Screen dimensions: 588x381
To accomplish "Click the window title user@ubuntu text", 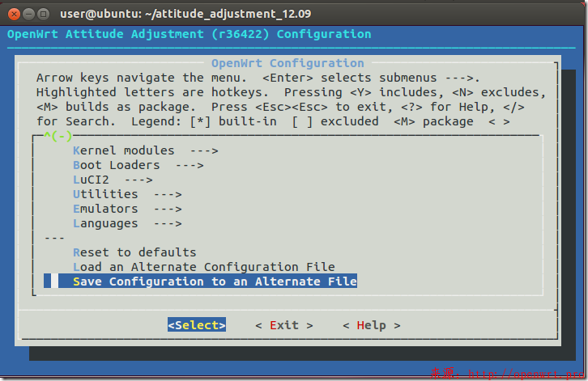I will coord(185,14).
